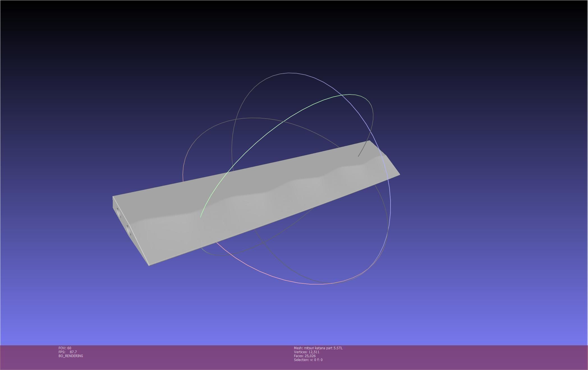This screenshot has height=370, width=588.
Task: Click empty purple info bar at right
Action: tap(477, 357)
